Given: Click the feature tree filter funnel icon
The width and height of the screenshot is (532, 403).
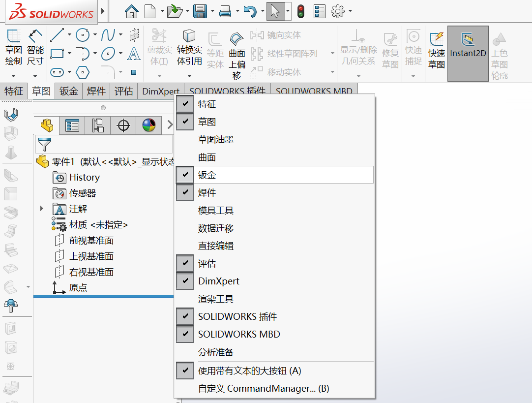Looking at the screenshot, I should click(44, 144).
